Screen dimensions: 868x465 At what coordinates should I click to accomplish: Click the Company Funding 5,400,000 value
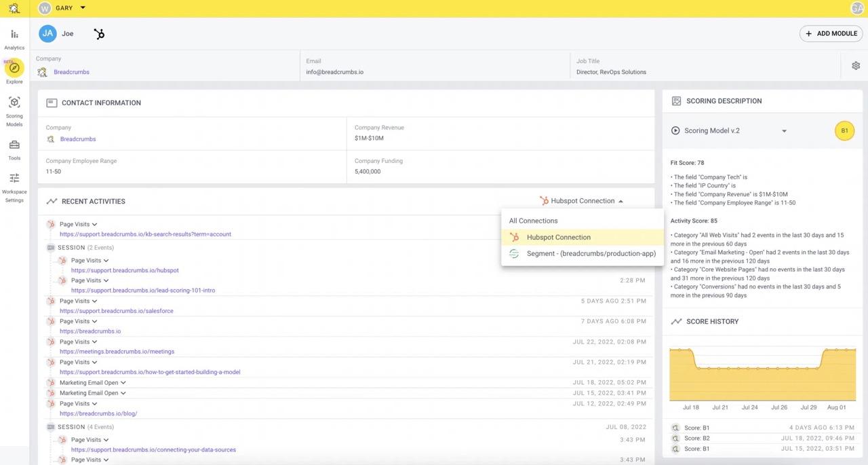[368, 172]
